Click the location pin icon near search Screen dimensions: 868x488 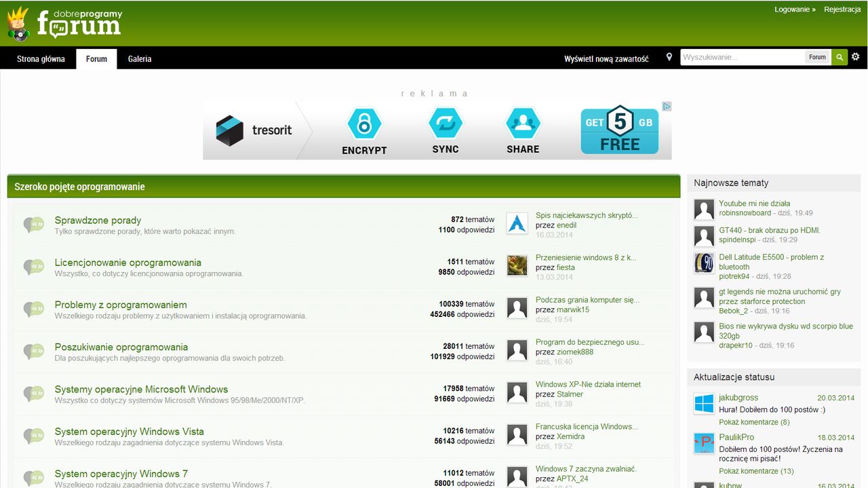669,58
